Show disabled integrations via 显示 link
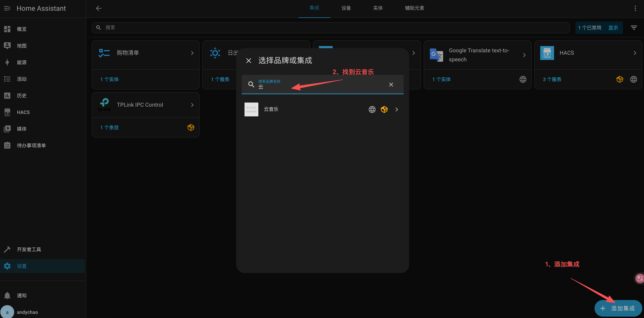644x318 pixels. pyautogui.click(x=613, y=27)
